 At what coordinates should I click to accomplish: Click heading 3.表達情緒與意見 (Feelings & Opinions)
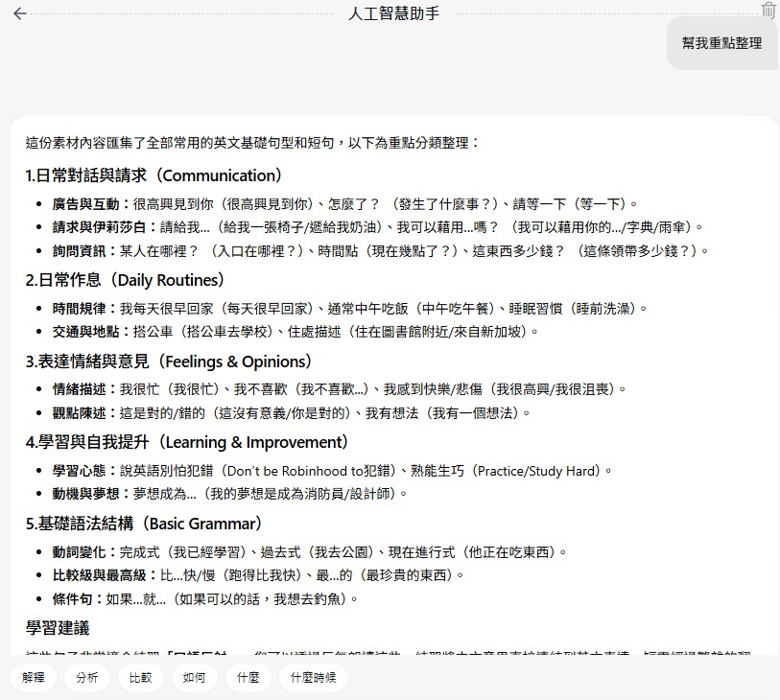pos(169,362)
